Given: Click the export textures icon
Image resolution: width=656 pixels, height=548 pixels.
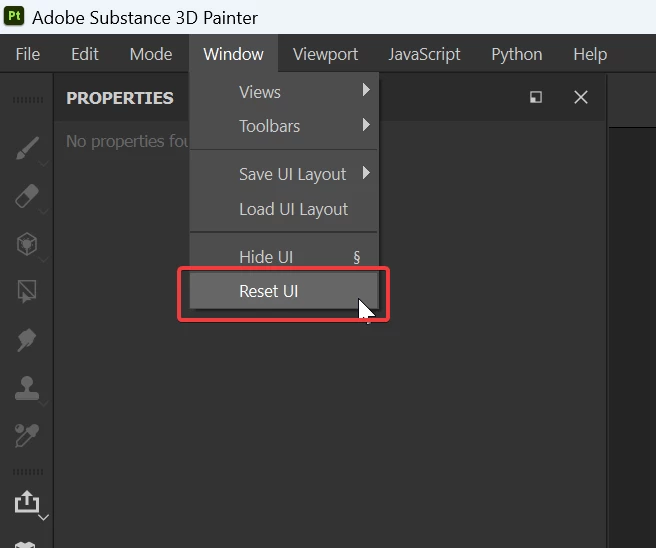Looking at the screenshot, I should (x=27, y=502).
